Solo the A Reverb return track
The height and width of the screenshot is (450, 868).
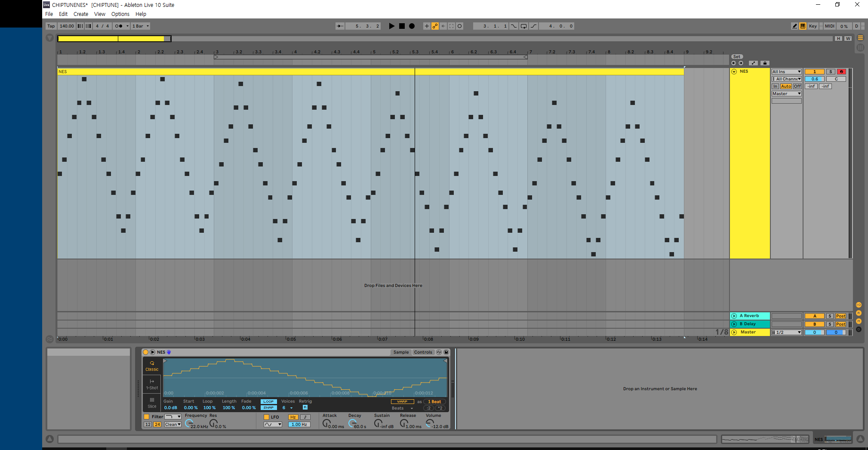tap(830, 316)
